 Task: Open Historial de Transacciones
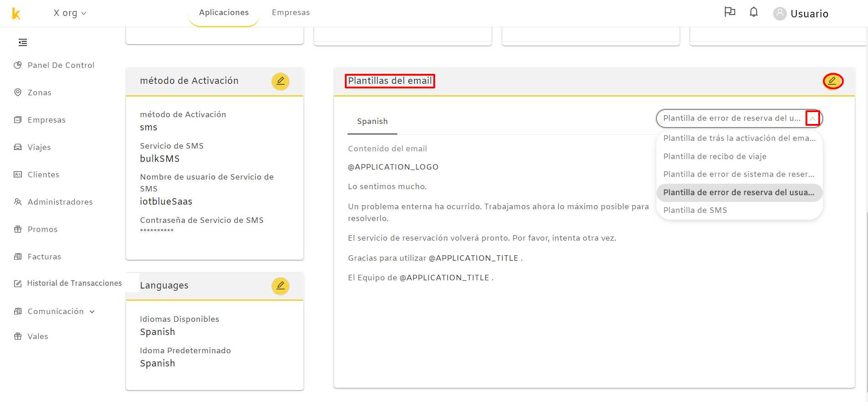pos(74,283)
